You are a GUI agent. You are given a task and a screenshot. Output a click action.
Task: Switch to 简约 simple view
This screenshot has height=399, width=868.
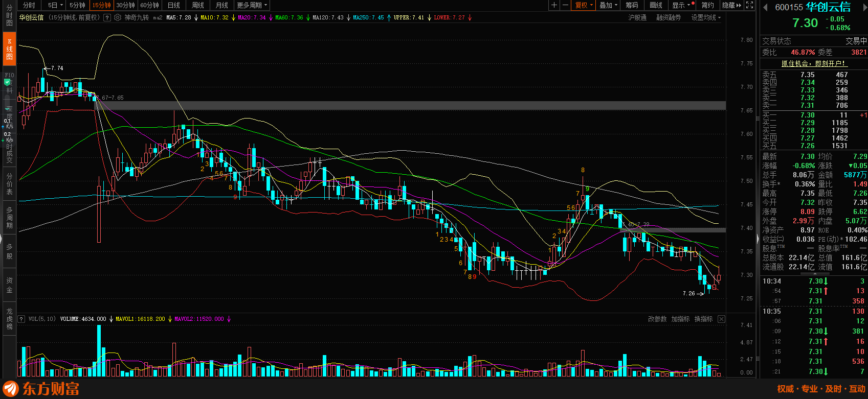pos(708,5)
